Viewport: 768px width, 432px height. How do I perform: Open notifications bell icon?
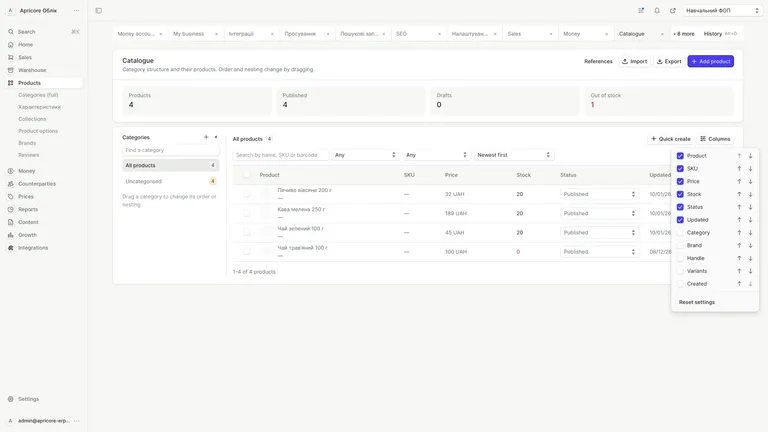tap(657, 10)
